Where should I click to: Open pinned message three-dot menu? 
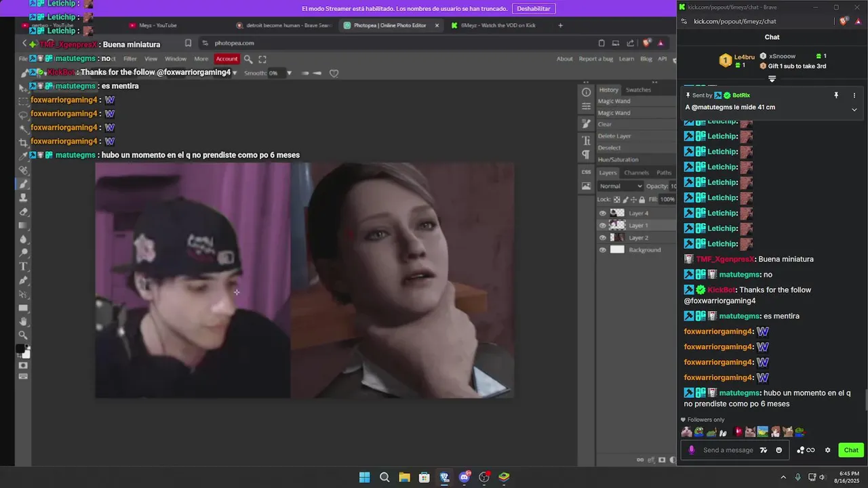click(854, 96)
